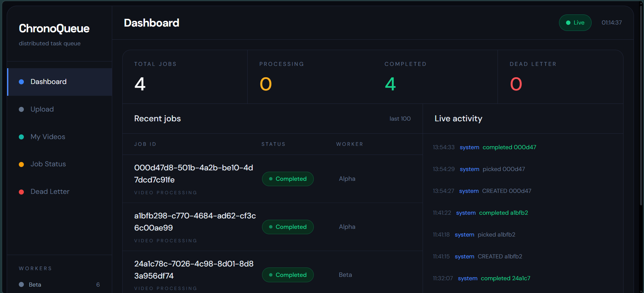This screenshot has height=293, width=644.
Task: Click the "last 100" label
Action: (x=400, y=119)
